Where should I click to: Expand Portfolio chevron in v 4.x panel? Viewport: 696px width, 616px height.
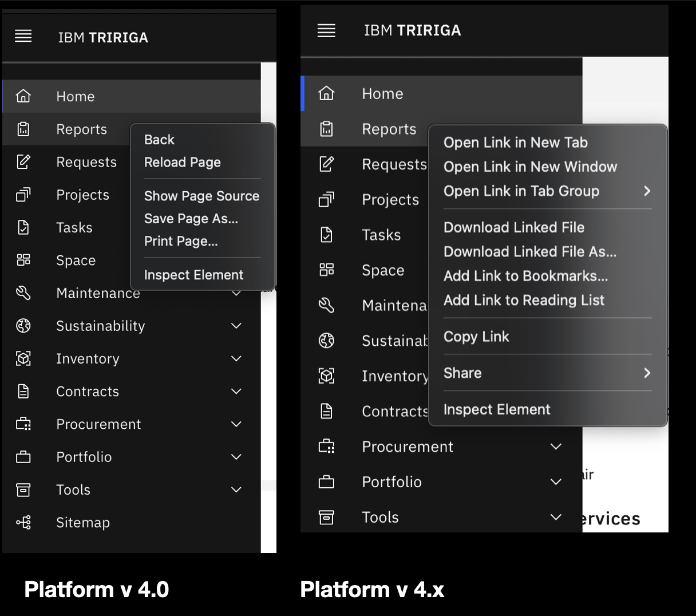(x=556, y=482)
